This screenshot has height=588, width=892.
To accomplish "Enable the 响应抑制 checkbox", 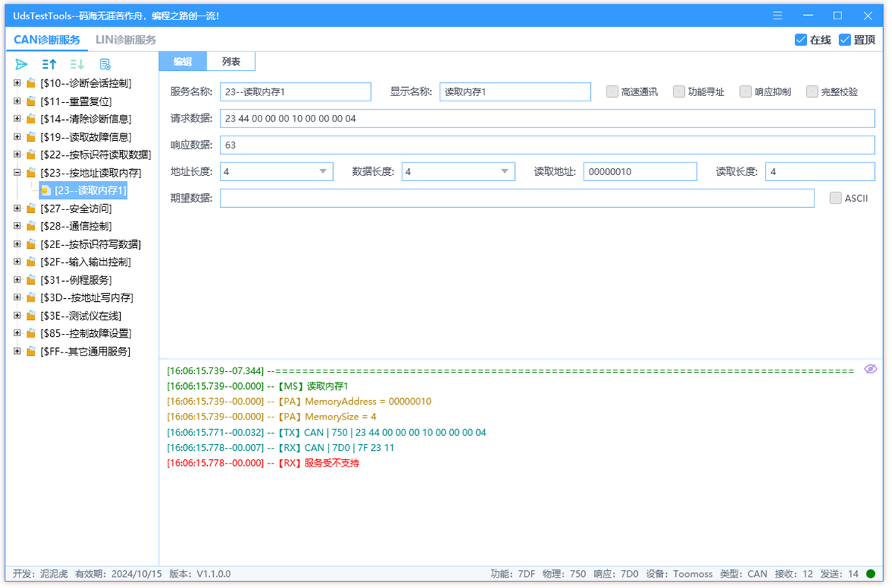I will (x=745, y=92).
